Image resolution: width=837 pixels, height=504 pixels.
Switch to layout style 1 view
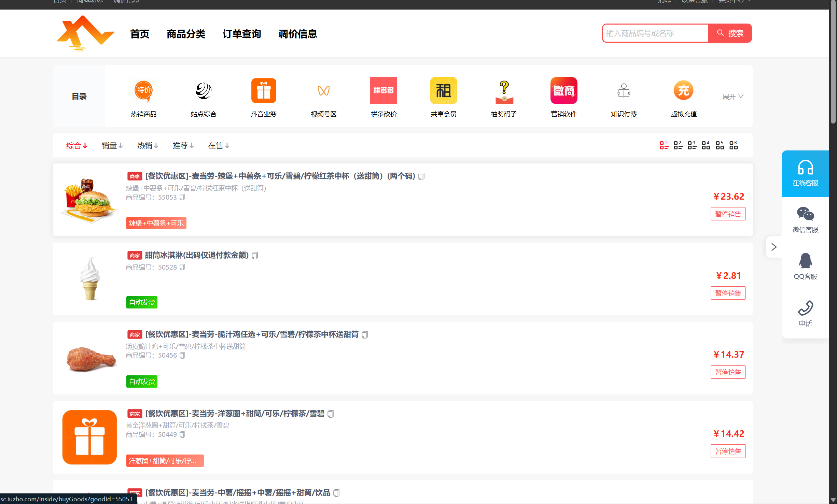tap(664, 145)
